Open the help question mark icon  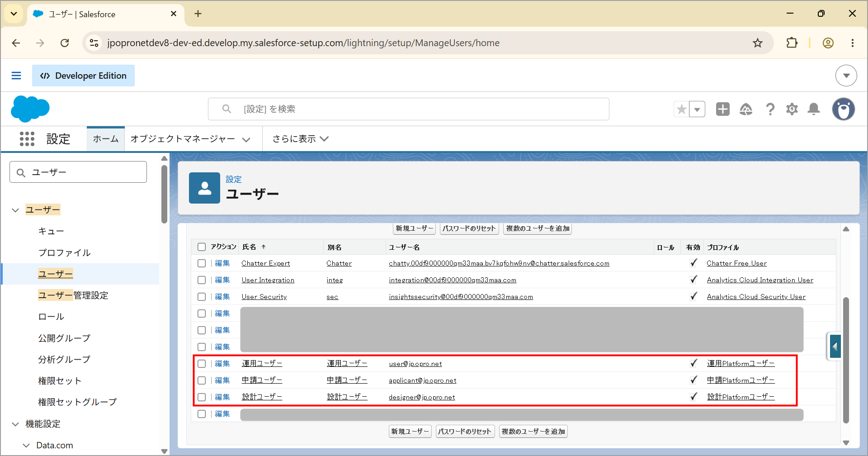770,109
